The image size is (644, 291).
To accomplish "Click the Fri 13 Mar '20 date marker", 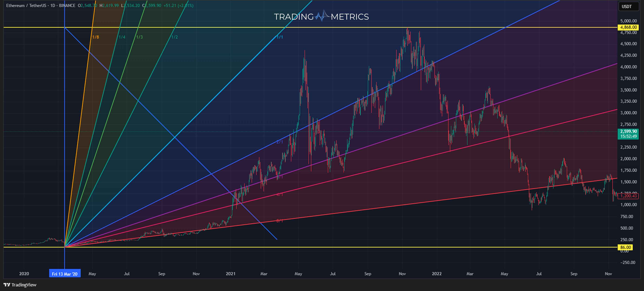I will (x=65, y=273).
